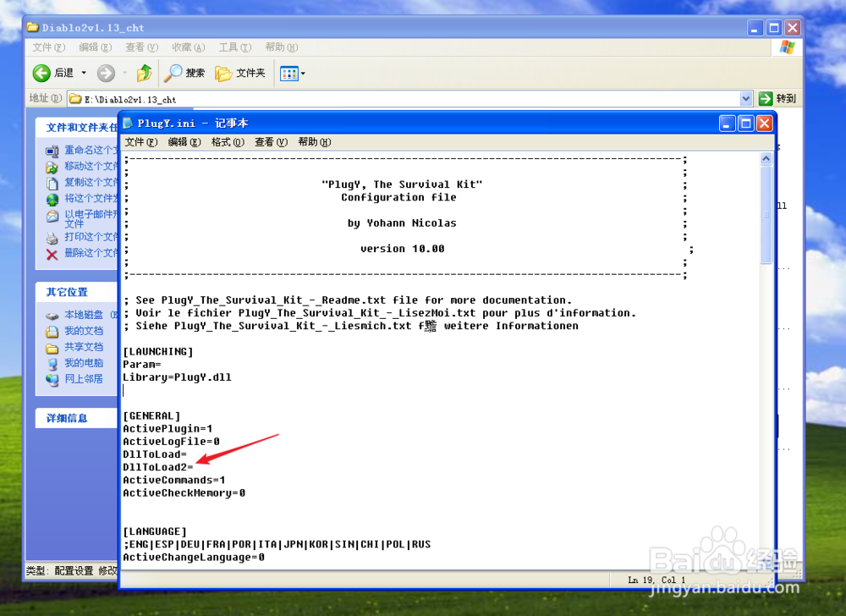The image size is (846, 616).
Task: Open the Forward button history dropdown arrow
Action: (x=124, y=73)
